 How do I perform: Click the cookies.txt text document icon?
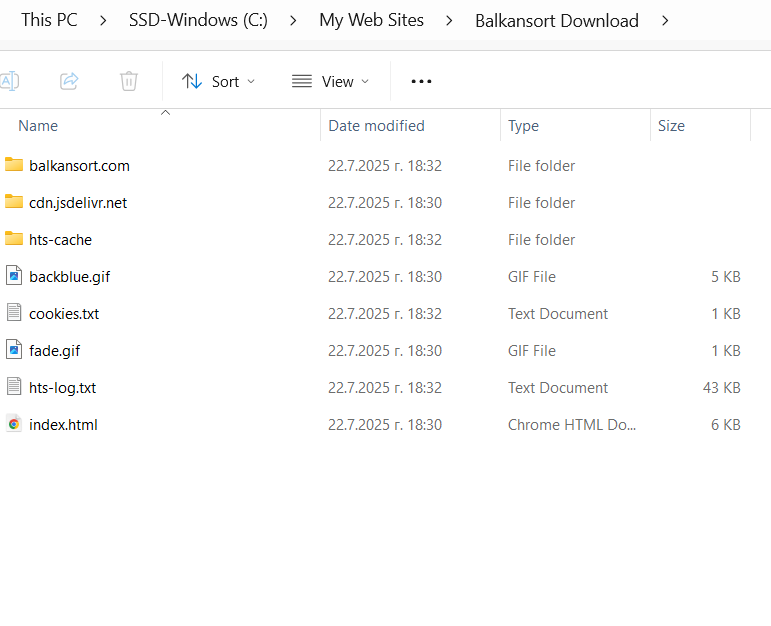[14, 313]
